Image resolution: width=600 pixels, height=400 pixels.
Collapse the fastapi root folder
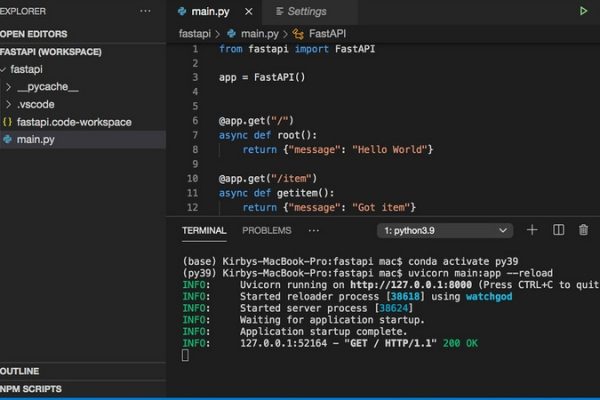(x=3, y=70)
